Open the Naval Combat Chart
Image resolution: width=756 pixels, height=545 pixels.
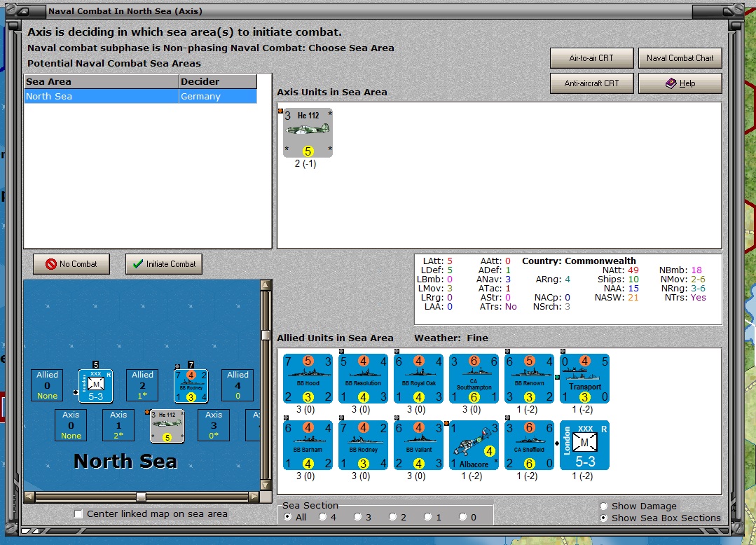pyautogui.click(x=680, y=58)
